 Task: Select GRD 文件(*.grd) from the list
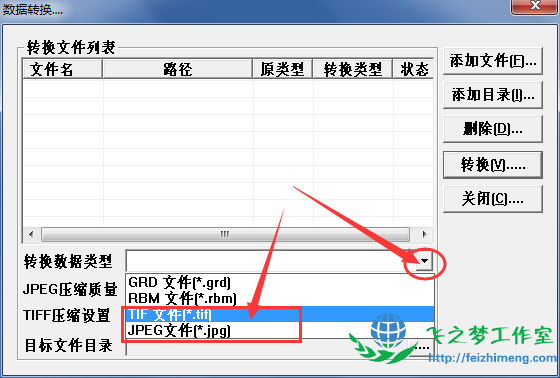tap(280, 283)
